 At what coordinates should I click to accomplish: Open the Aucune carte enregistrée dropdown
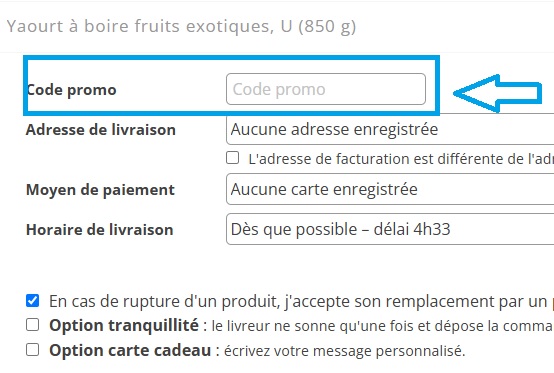tap(390, 189)
